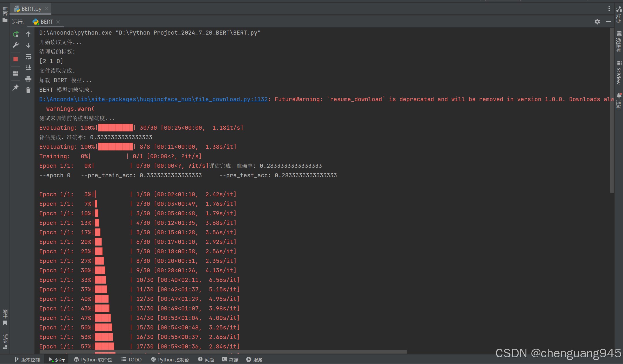Rerun the BERT script

click(x=16, y=34)
